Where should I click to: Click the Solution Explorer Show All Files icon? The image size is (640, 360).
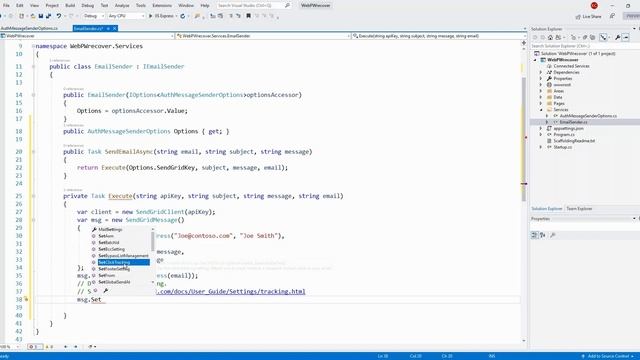[593, 38]
